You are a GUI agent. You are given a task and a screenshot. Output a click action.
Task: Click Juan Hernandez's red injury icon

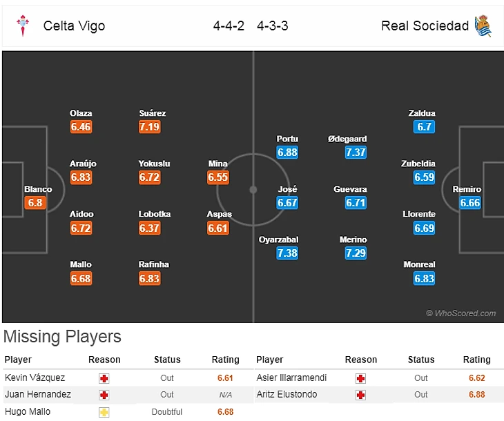click(104, 395)
